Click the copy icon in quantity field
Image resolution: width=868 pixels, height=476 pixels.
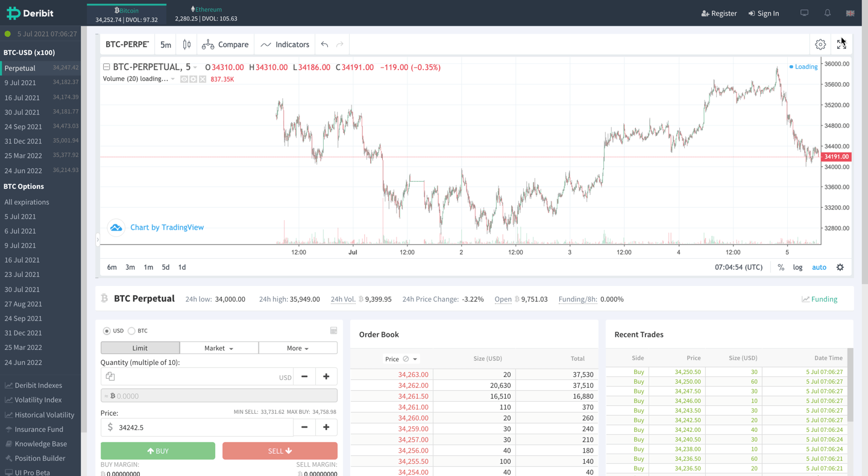(x=110, y=376)
